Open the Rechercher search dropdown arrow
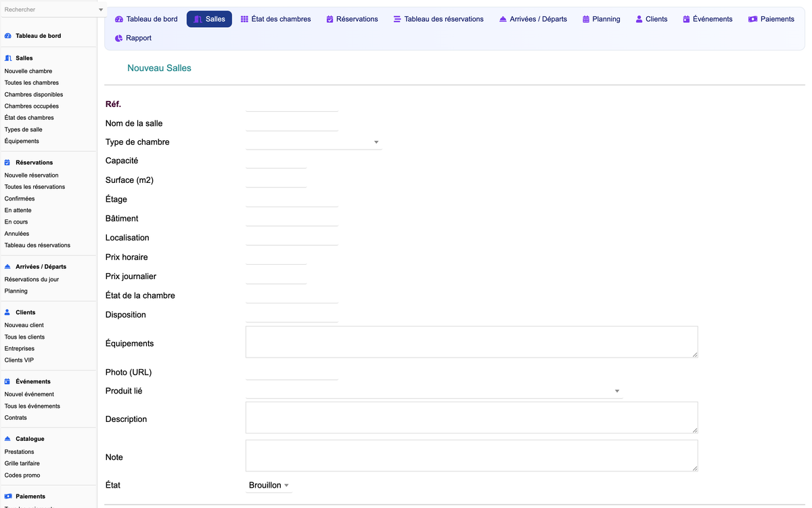The image size is (812, 508). click(x=101, y=9)
